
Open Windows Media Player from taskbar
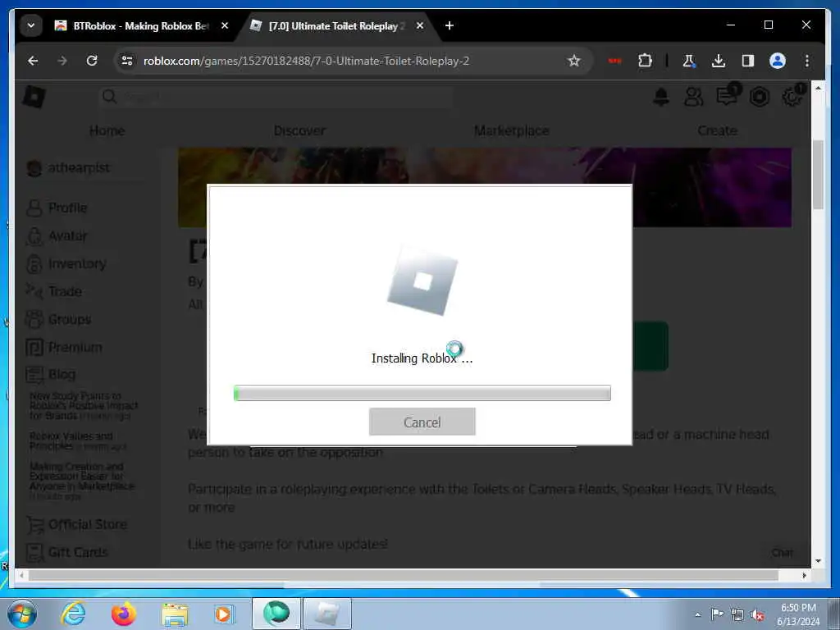(x=223, y=614)
